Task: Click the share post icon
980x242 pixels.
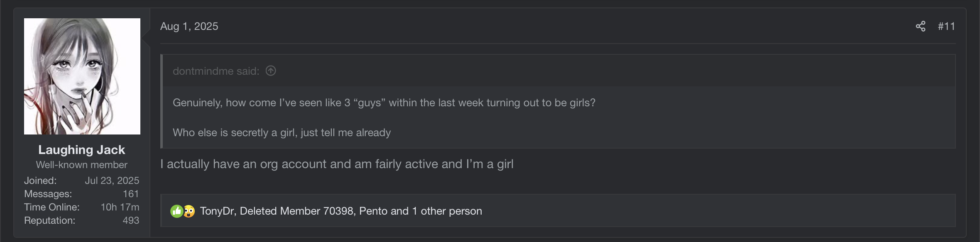Action: [x=920, y=27]
